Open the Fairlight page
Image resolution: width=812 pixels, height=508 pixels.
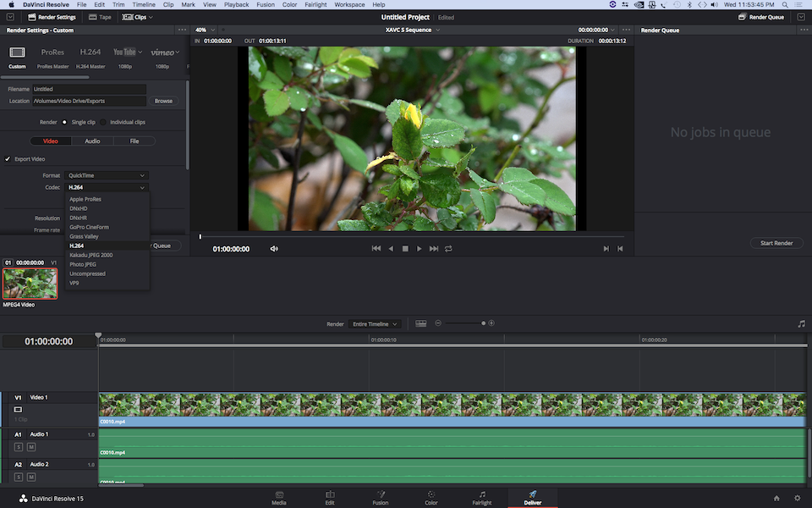(482, 498)
